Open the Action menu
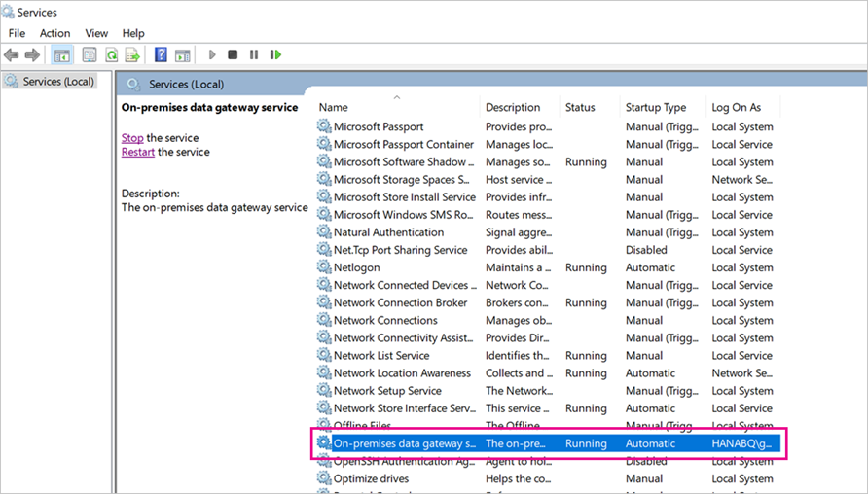Viewport: 868px width, 494px height. [x=54, y=33]
